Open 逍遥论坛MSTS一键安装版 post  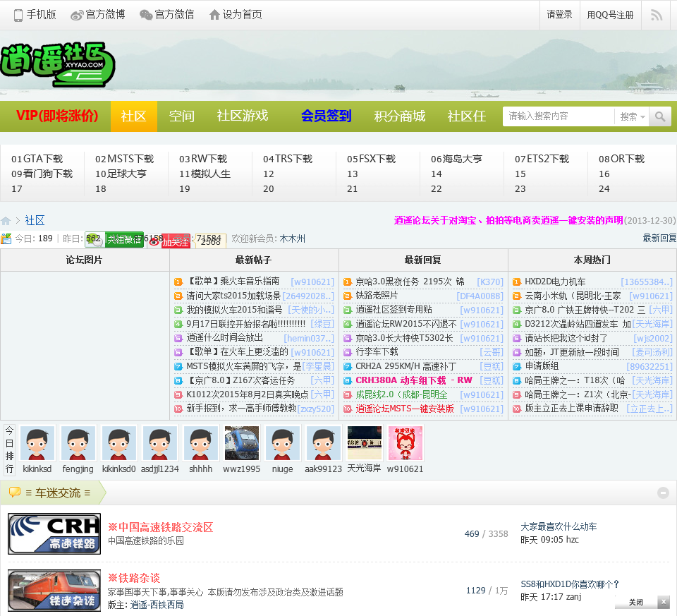(x=405, y=409)
